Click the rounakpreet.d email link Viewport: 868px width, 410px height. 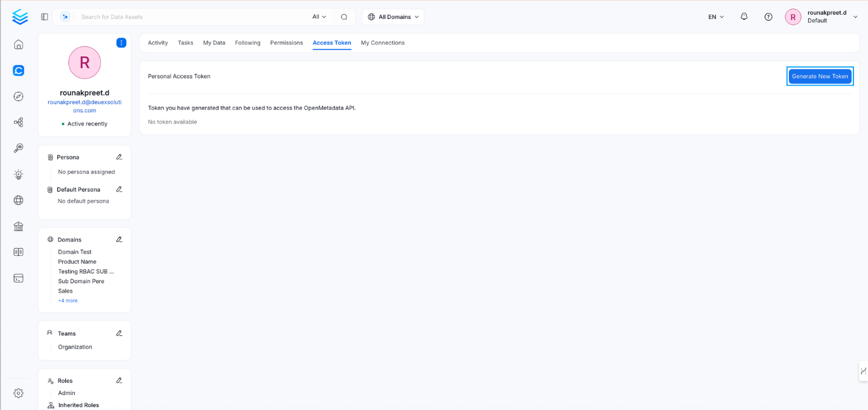click(85, 106)
